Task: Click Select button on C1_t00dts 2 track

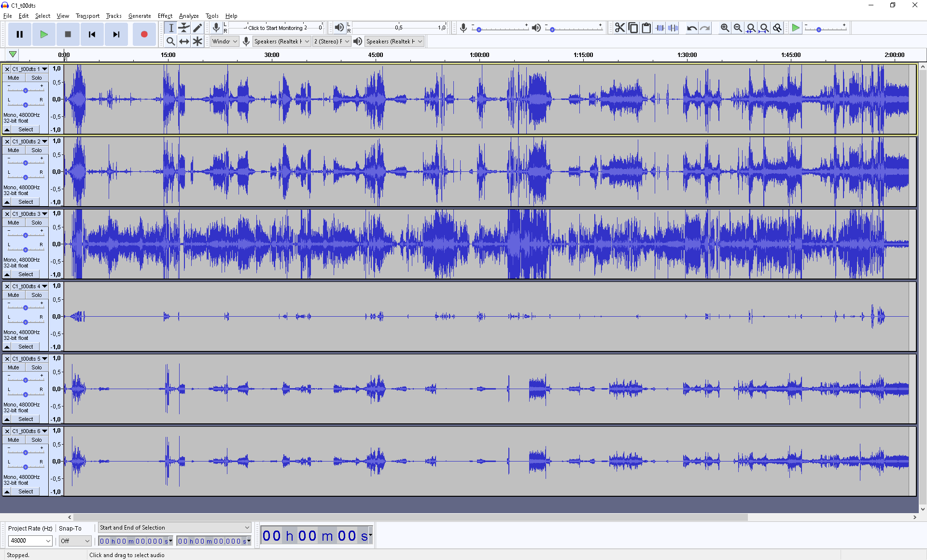Action: coord(26,202)
